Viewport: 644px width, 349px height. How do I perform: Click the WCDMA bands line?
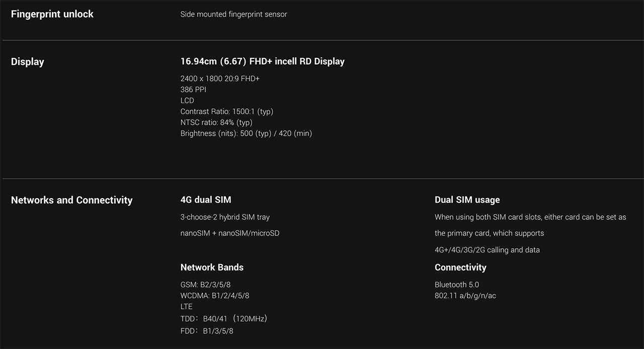[x=215, y=296]
